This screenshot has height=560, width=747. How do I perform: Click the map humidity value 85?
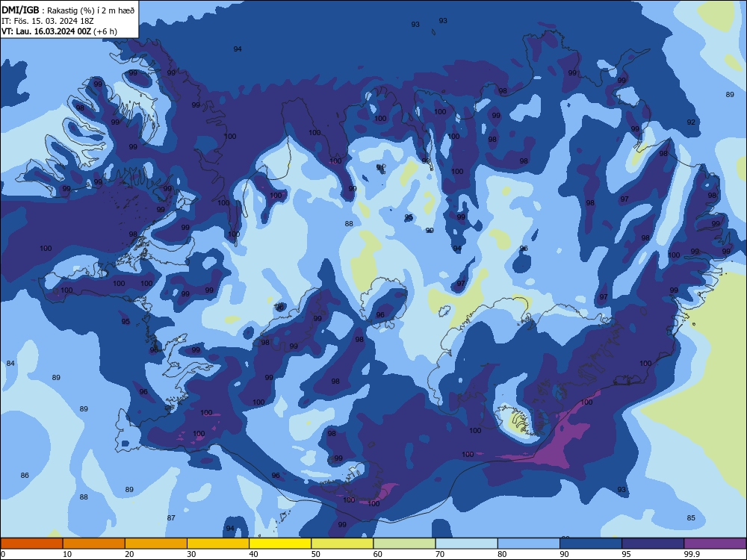click(691, 518)
